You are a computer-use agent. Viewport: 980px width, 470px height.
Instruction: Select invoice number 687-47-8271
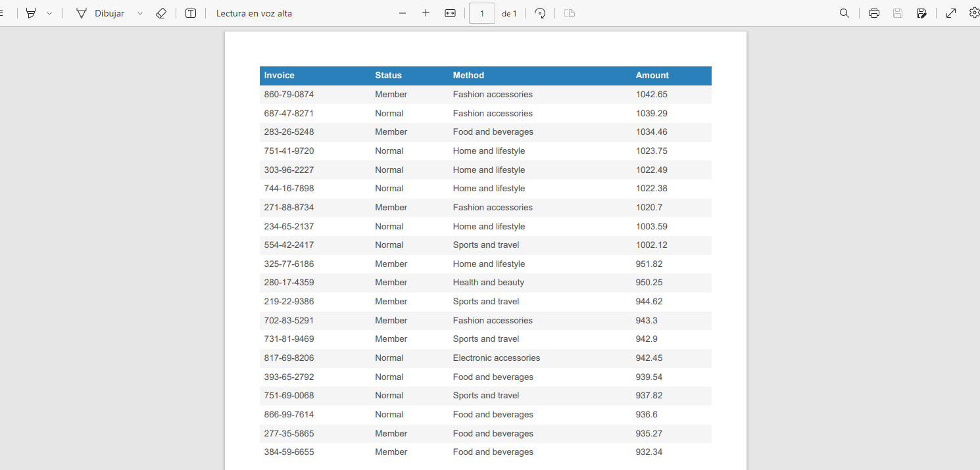tap(289, 114)
